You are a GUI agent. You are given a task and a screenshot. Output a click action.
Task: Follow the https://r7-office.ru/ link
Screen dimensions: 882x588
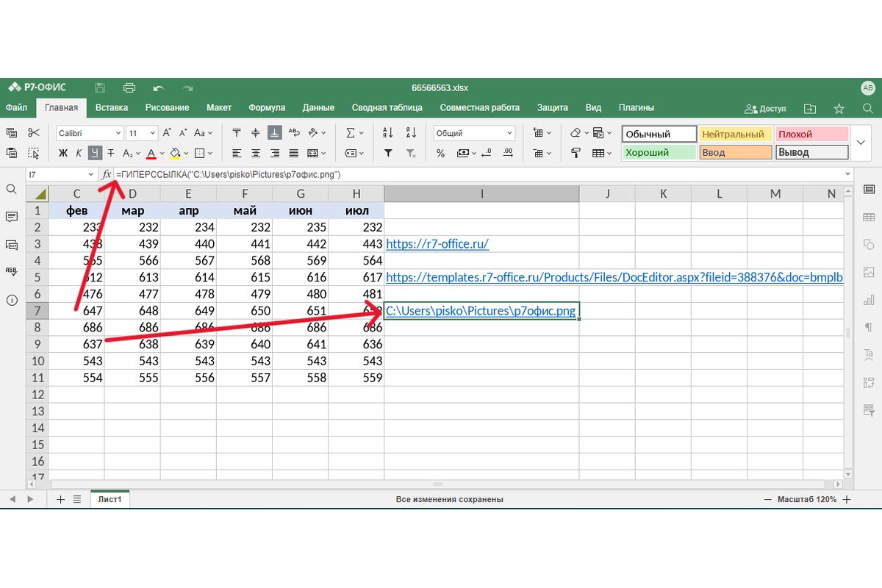pos(437,244)
